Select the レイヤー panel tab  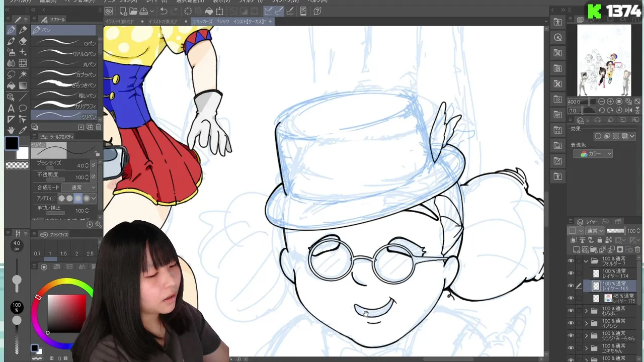(x=588, y=222)
